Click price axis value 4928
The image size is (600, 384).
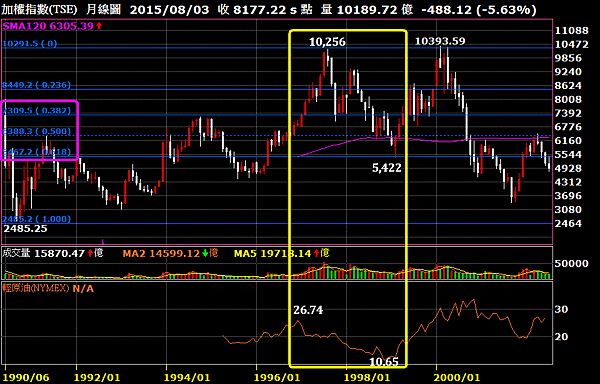click(x=568, y=168)
